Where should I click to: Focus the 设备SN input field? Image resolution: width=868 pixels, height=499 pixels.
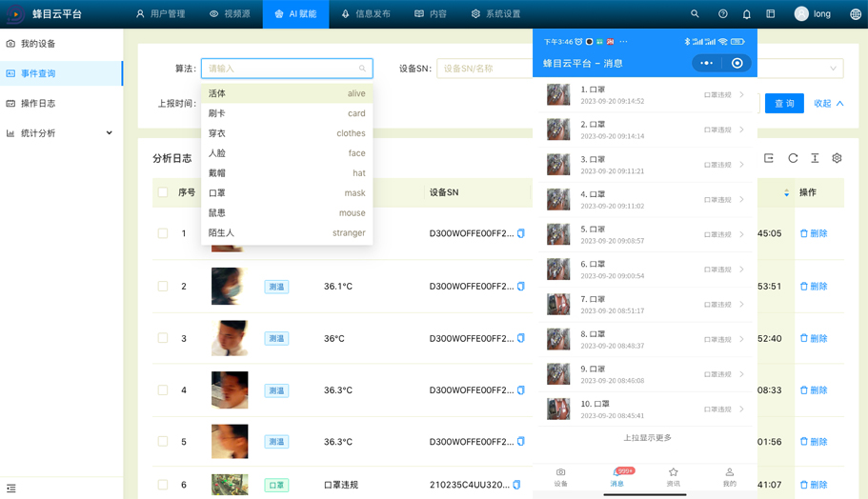[x=484, y=69]
